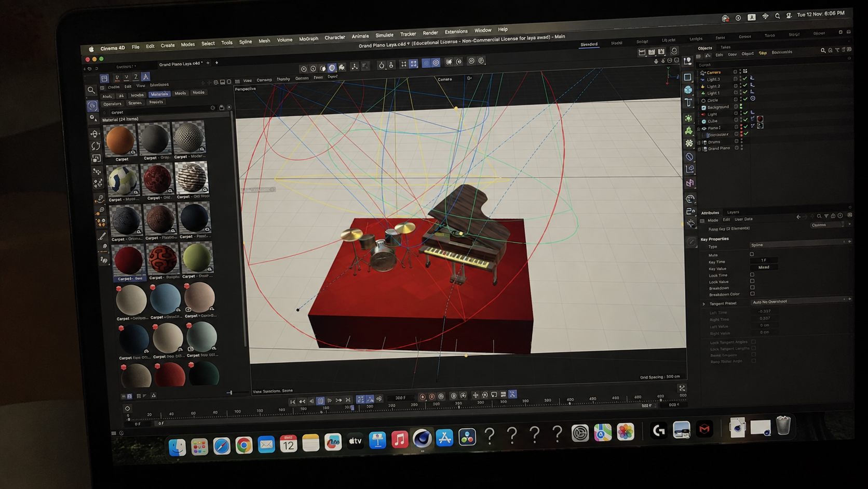The width and height of the screenshot is (868, 489).
Task: Select the Scale tool in the left toolbar
Action: [97, 158]
